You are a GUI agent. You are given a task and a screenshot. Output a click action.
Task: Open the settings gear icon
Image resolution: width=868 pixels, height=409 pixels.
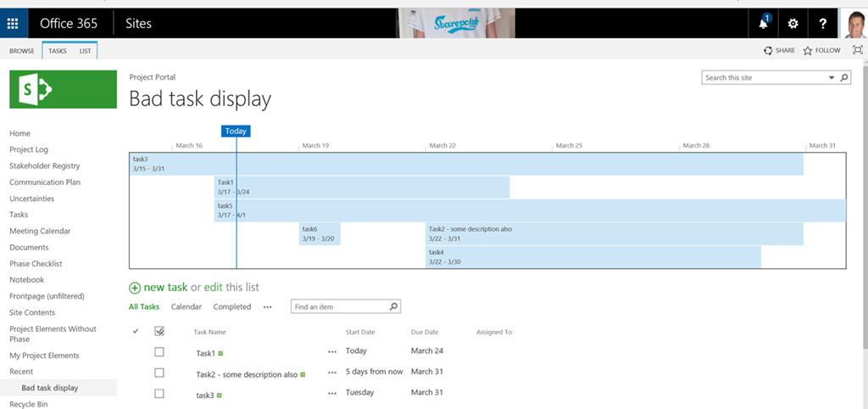[793, 24]
